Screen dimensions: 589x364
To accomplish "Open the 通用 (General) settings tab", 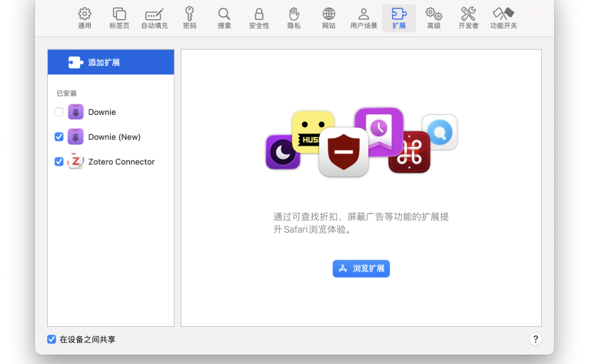I will (x=84, y=18).
